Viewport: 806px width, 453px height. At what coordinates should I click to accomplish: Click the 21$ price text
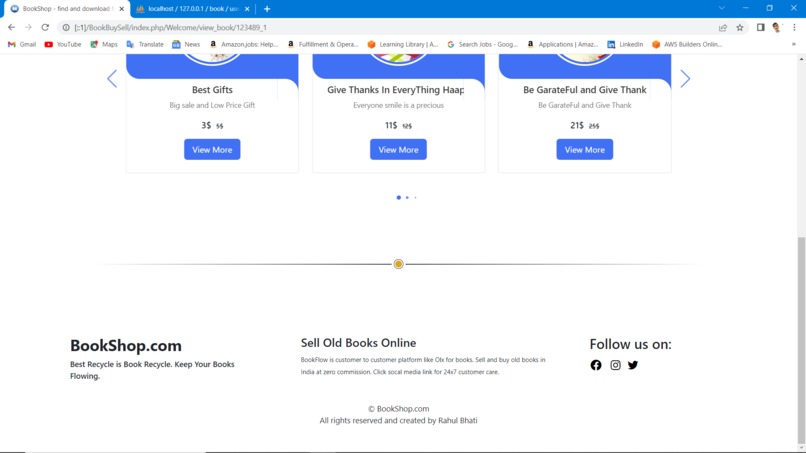[x=577, y=125]
